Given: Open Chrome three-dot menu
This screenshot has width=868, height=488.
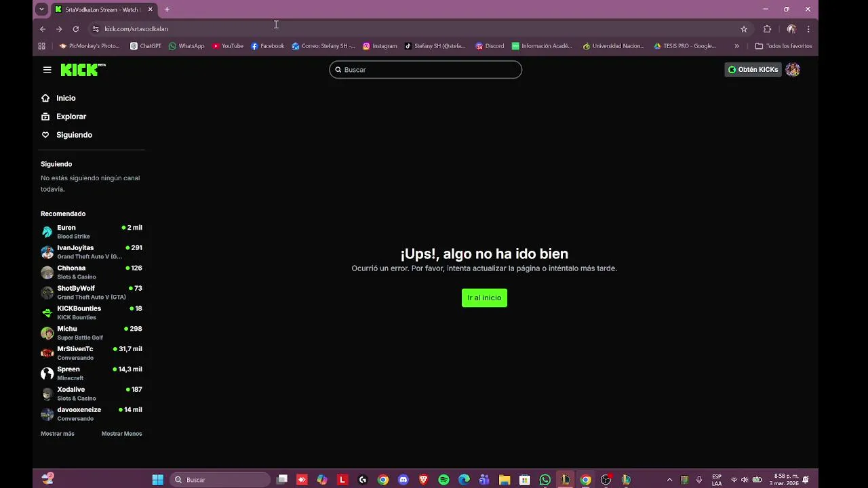Looking at the screenshot, I should 808,29.
